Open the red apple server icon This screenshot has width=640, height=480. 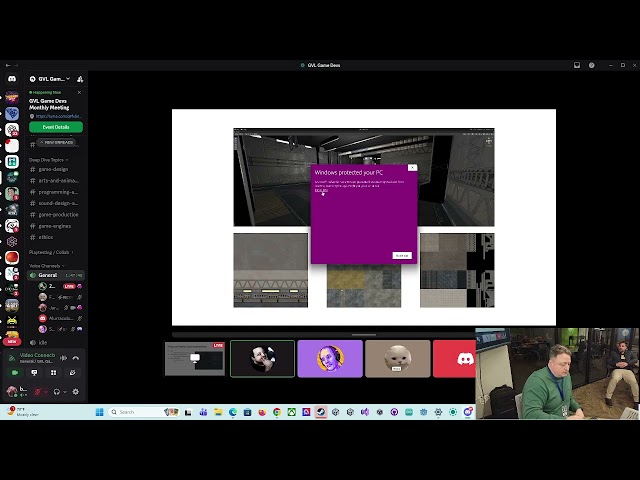[12, 258]
